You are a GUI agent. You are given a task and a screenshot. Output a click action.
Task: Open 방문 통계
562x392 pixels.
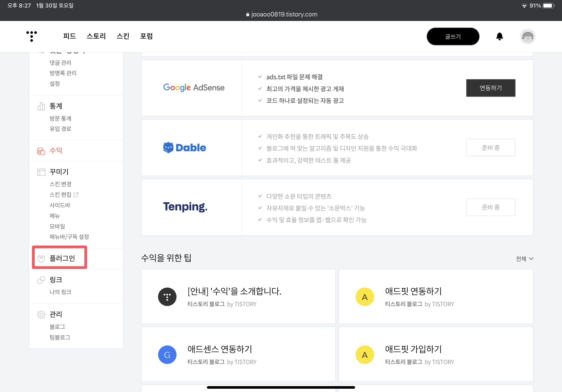(60, 119)
